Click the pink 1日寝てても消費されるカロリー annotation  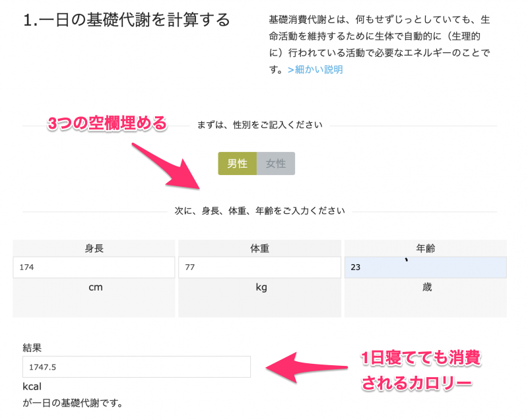pos(421,370)
